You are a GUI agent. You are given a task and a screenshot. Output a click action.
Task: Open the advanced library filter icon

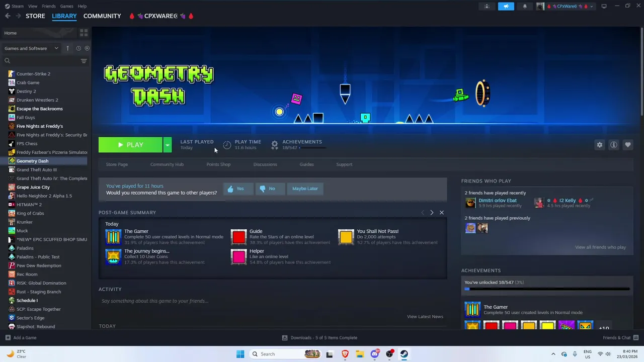84,61
